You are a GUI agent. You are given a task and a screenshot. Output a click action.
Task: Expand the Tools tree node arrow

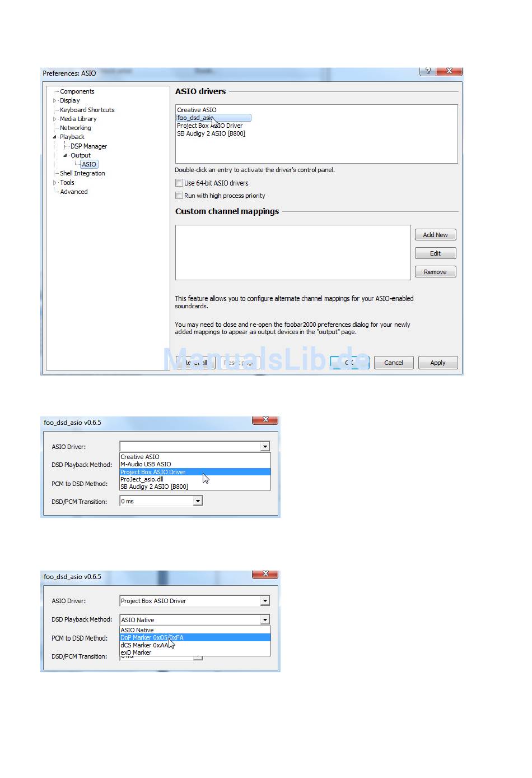pos(55,183)
